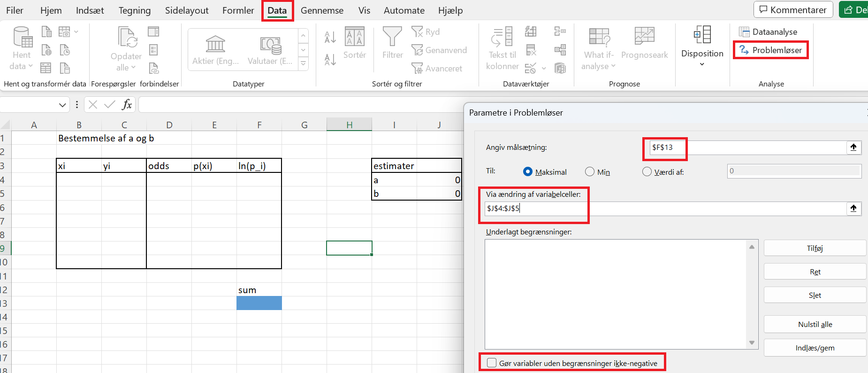The width and height of the screenshot is (868, 373).
Task: Click the Filtrer funnel icon
Action: tap(392, 37)
